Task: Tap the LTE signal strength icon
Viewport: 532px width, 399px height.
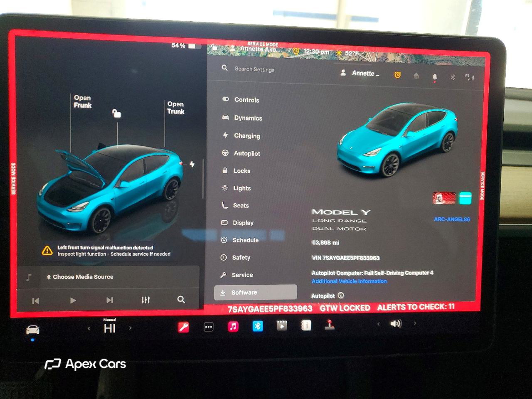Action: pyautogui.click(x=469, y=77)
